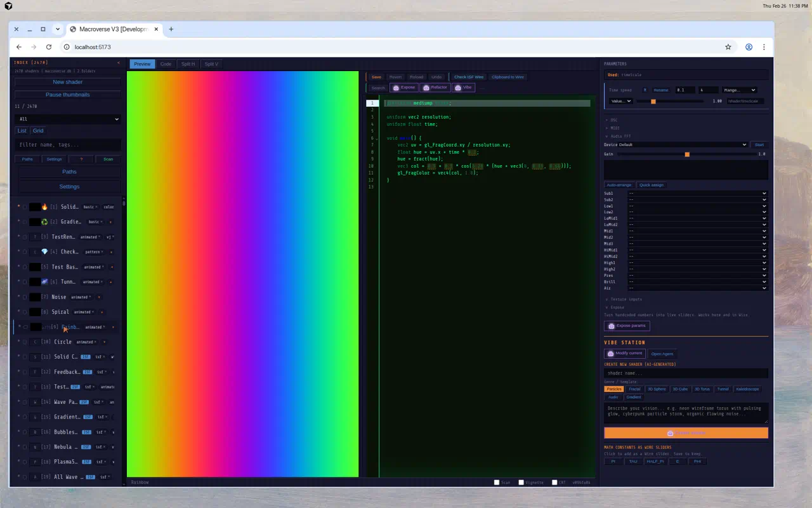The width and height of the screenshot is (812, 508).
Task: Enable the Scan checkbox below preview
Action: 497,483
